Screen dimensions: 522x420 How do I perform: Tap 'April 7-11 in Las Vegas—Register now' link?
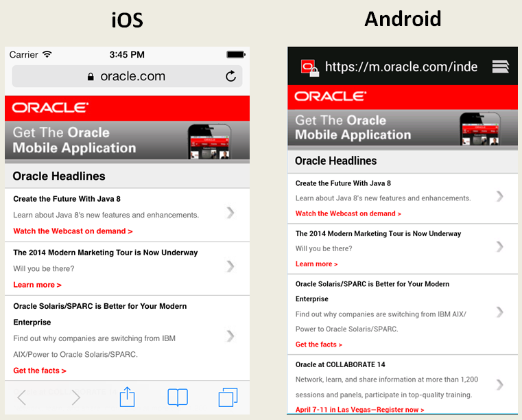click(360, 409)
